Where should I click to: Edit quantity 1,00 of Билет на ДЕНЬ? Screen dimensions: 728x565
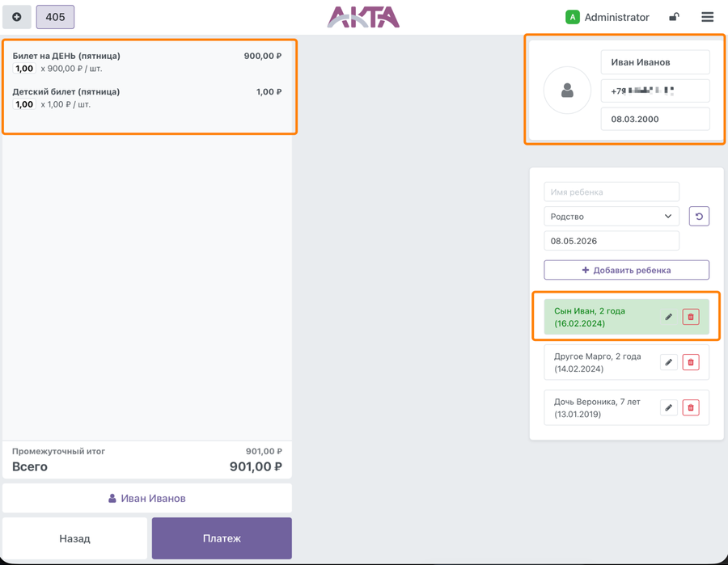click(x=24, y=69)
